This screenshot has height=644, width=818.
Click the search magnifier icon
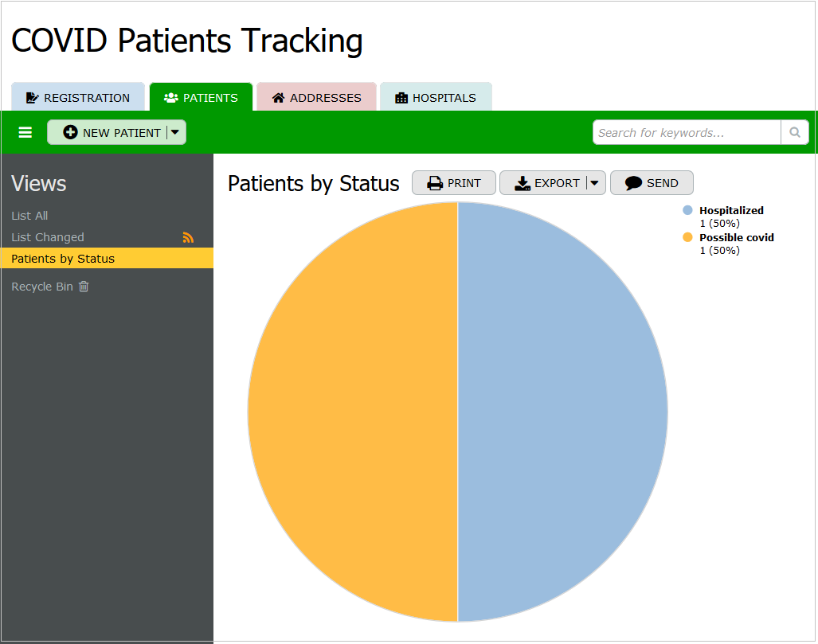point(794,132)
